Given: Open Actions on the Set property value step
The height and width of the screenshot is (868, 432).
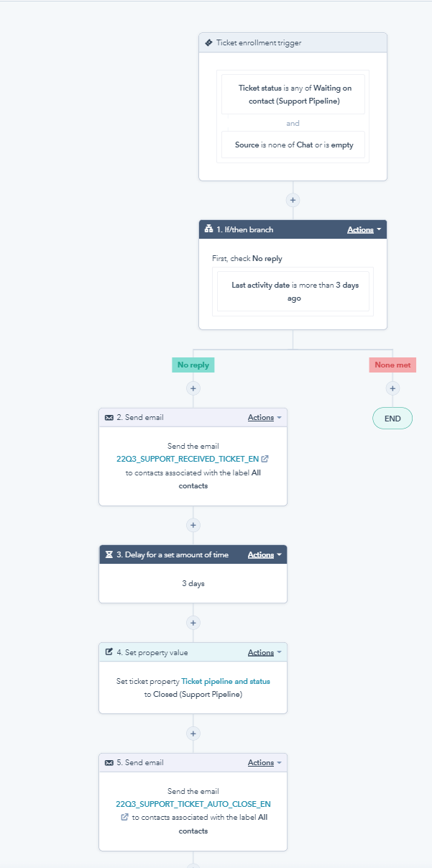Looking at the screenshot, I should (x=259, y=652).
